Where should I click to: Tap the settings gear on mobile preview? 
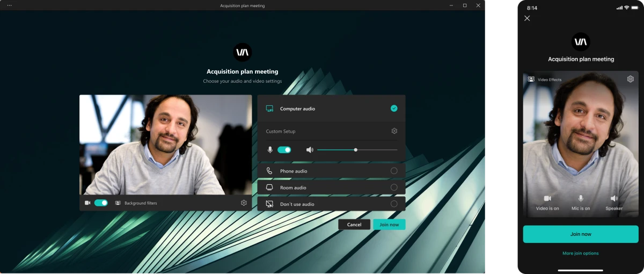click(630, 80)
